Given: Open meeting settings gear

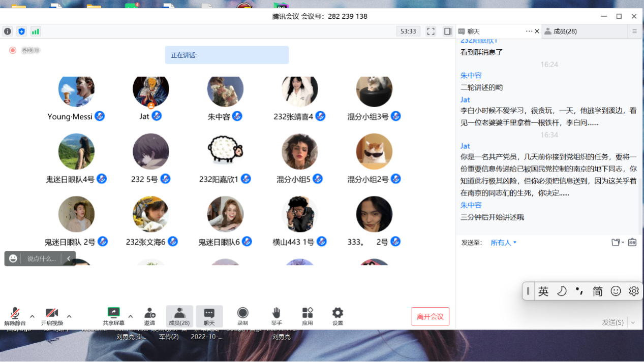Looking at the screenshot, I should coord(338,316).
